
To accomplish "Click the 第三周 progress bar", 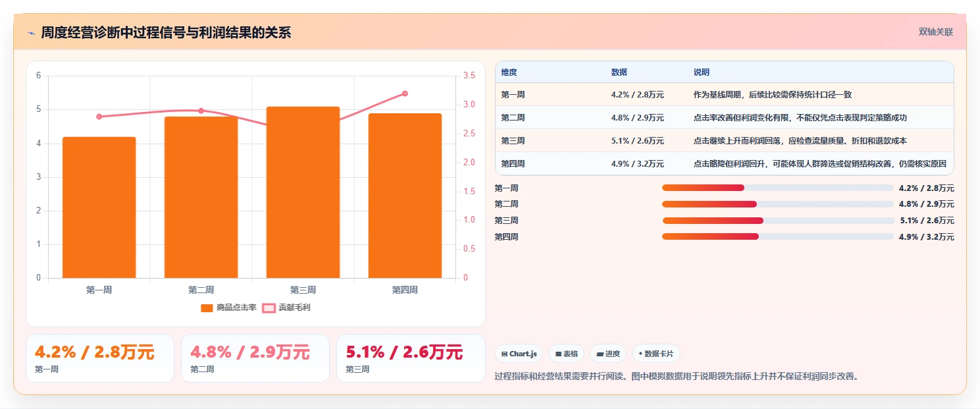I will pos(779,221).
